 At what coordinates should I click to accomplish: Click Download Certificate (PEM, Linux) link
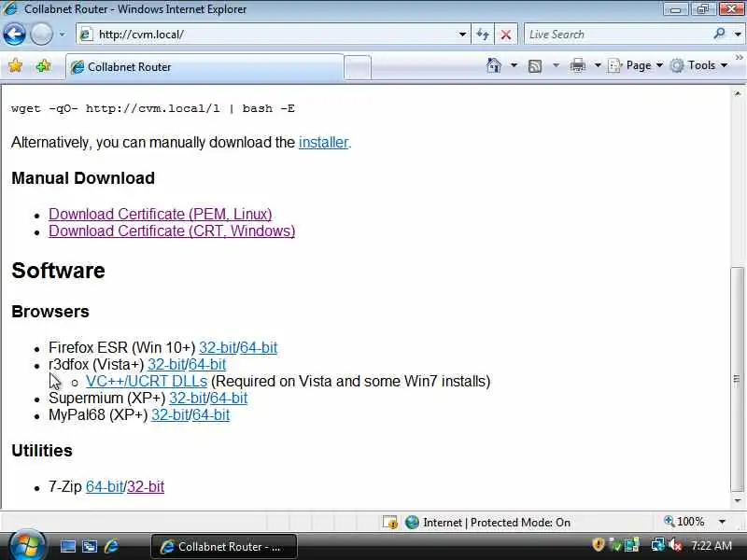160,214
